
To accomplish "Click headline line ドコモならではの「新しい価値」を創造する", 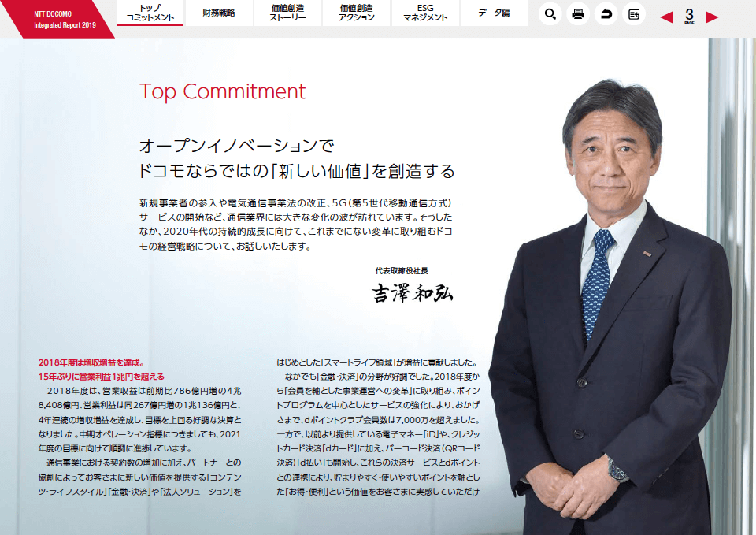I will [297, 171].
